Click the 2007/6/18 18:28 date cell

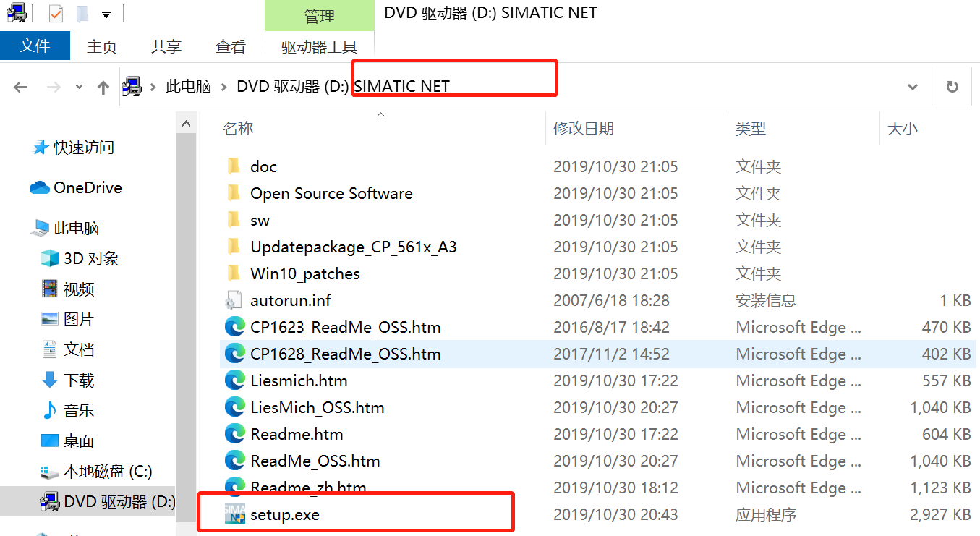click(x=612, y=300)
